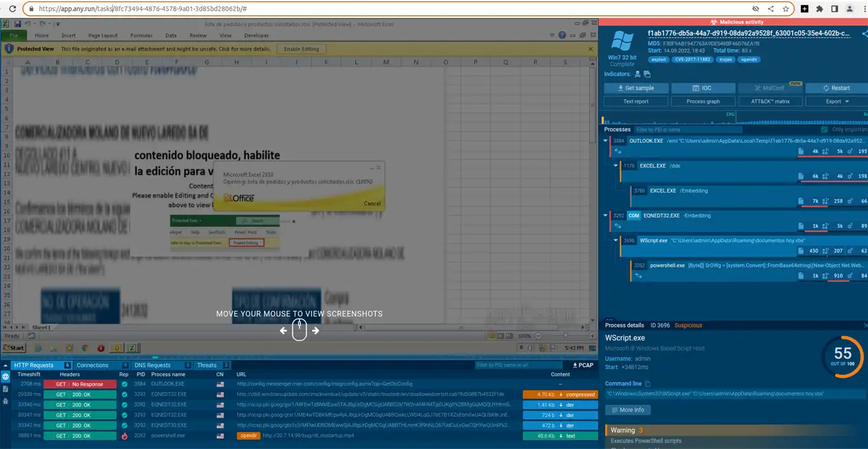Copy the command line with the copy icon

click(648, 384)
